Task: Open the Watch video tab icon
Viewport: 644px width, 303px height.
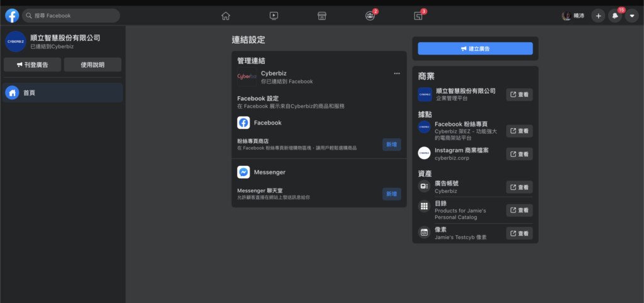Action: [274, 16]
